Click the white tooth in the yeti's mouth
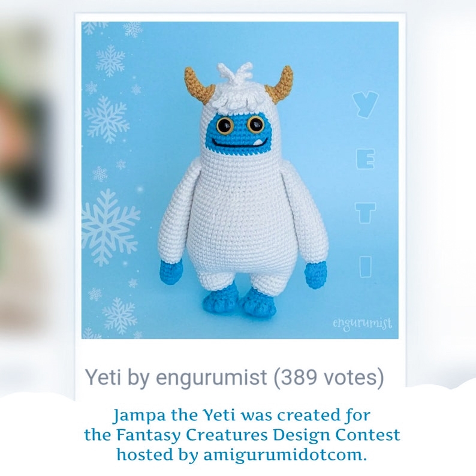 (x=257, y=143)
